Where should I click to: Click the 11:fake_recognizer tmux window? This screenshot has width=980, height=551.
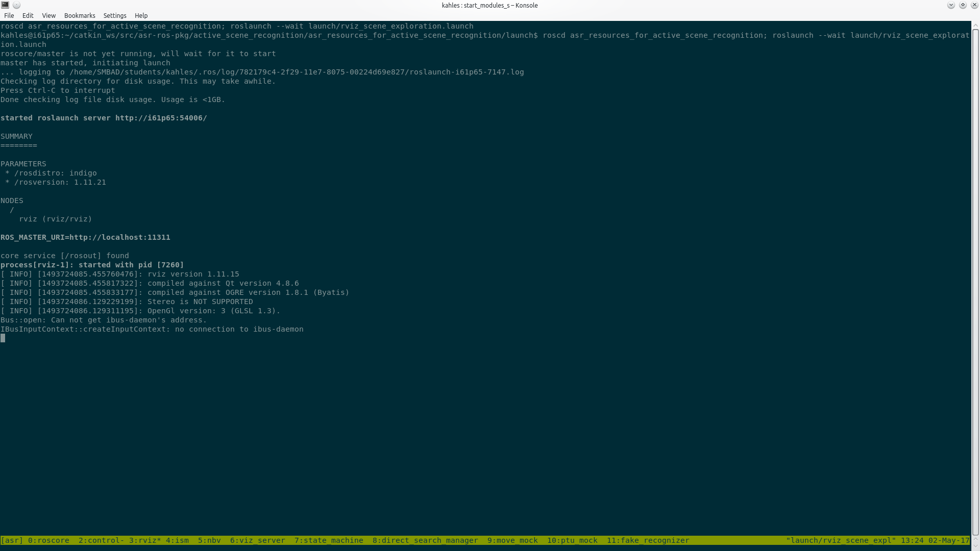coord(648,540)
